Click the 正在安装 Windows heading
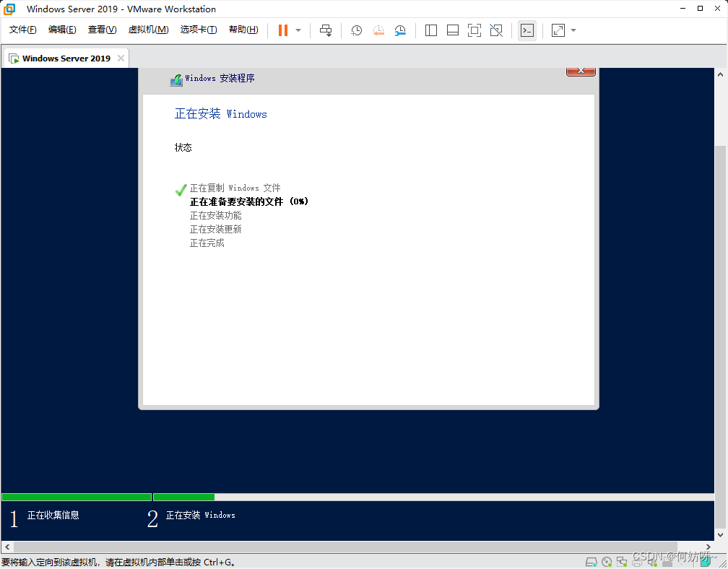The image size is (728, 569). coord(220,113)
